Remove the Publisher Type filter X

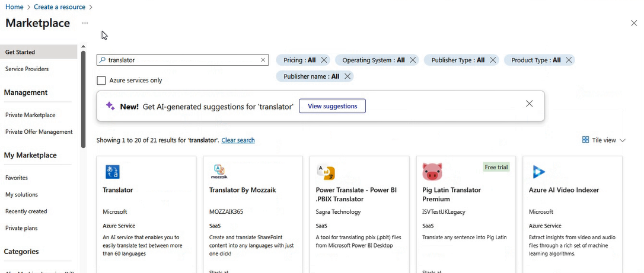(x=493, y=60)
